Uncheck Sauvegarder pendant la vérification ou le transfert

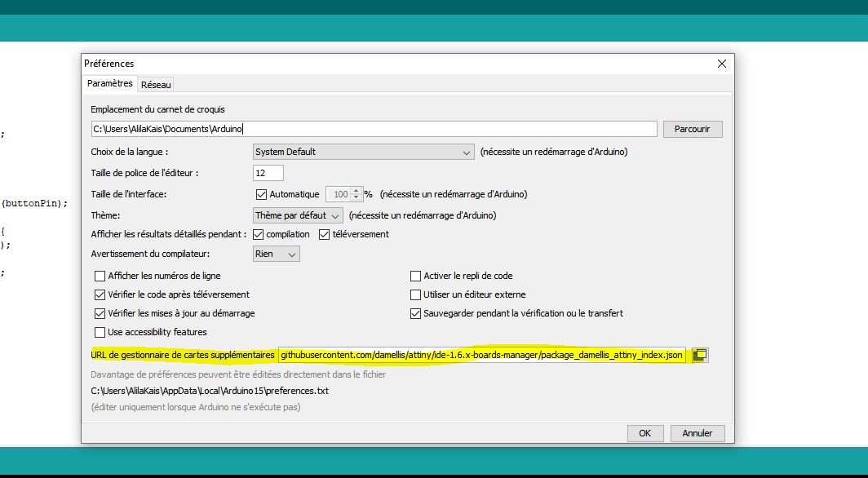click(415, 313)
